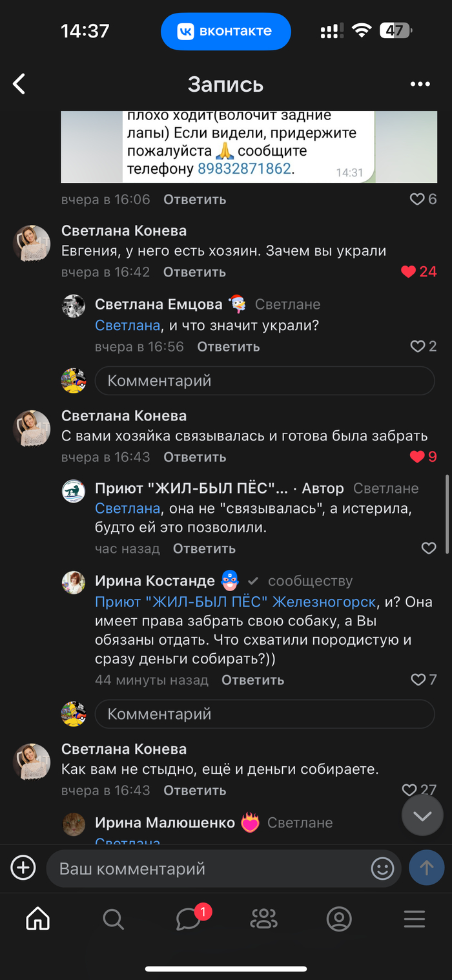Tap the plus attachment icon
Viewport: 452px width, 980px height.
[x=23, y=868]
